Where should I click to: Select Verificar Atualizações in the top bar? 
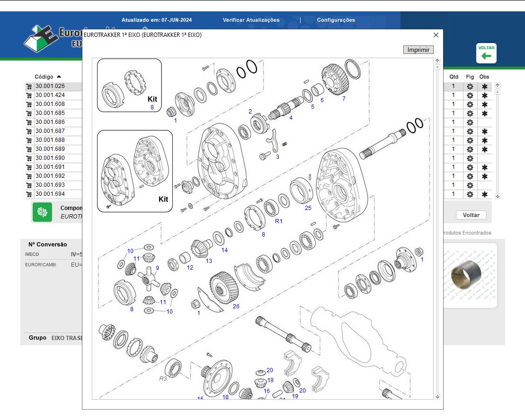[x=250, y=20]
